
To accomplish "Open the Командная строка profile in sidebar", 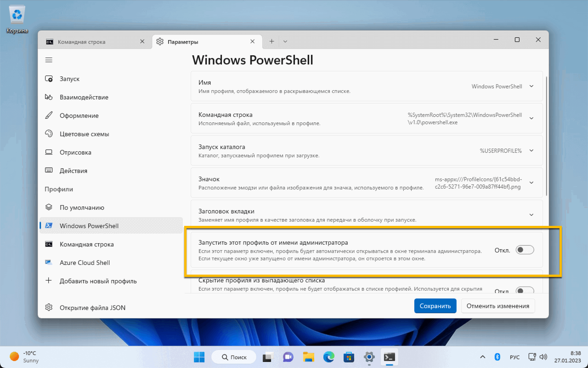I will tap(111, 244).
